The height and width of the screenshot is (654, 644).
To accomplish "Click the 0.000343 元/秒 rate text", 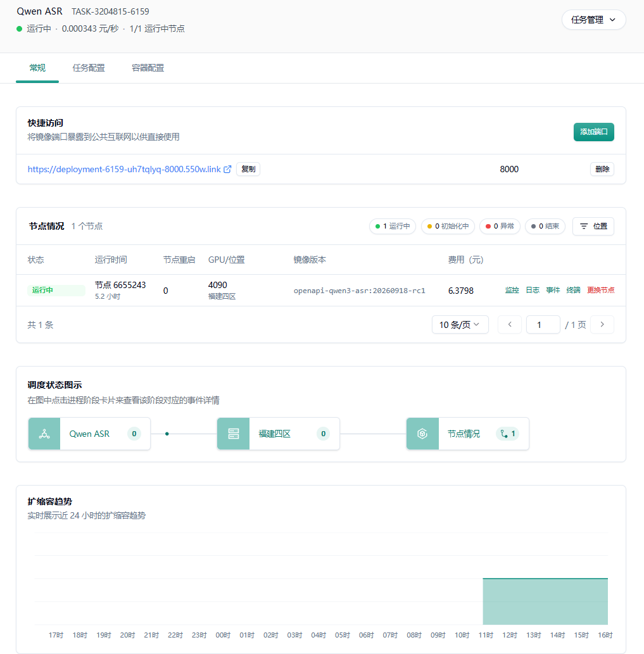I will 90,28.
